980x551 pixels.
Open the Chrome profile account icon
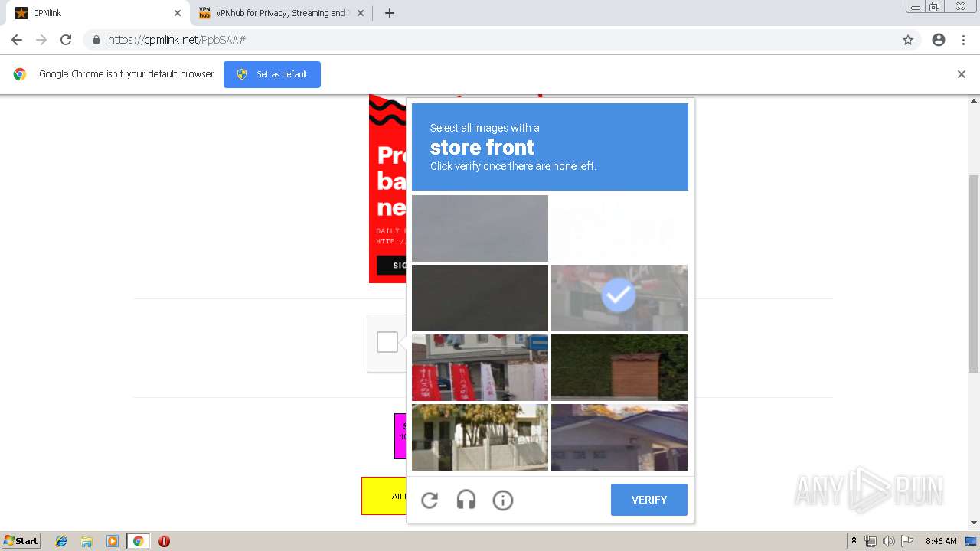pos(939,40)
